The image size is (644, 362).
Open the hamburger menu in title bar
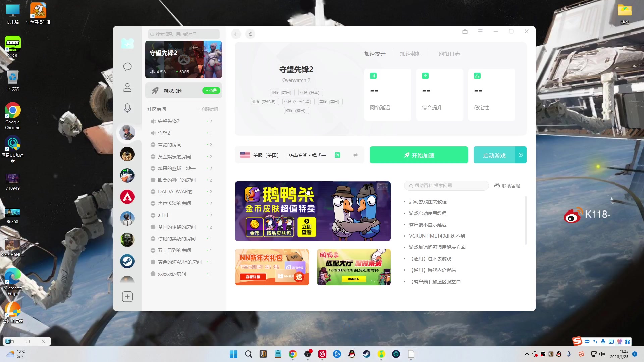pos(480,31)
